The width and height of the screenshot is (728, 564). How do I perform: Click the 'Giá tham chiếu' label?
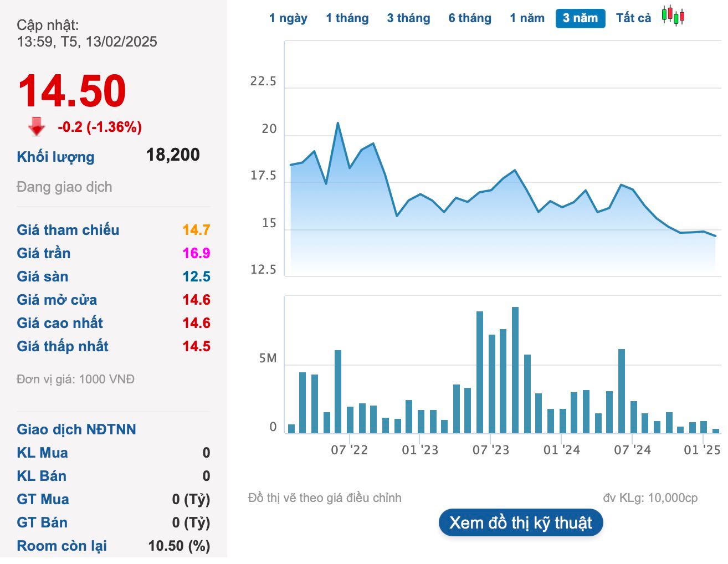(x=68, y=230)
